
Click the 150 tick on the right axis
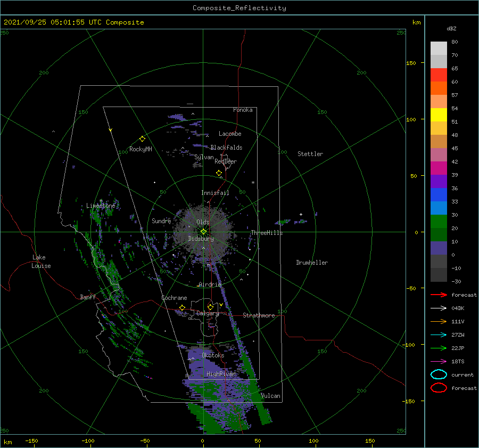pyautogui.click(x=411, y=63)
